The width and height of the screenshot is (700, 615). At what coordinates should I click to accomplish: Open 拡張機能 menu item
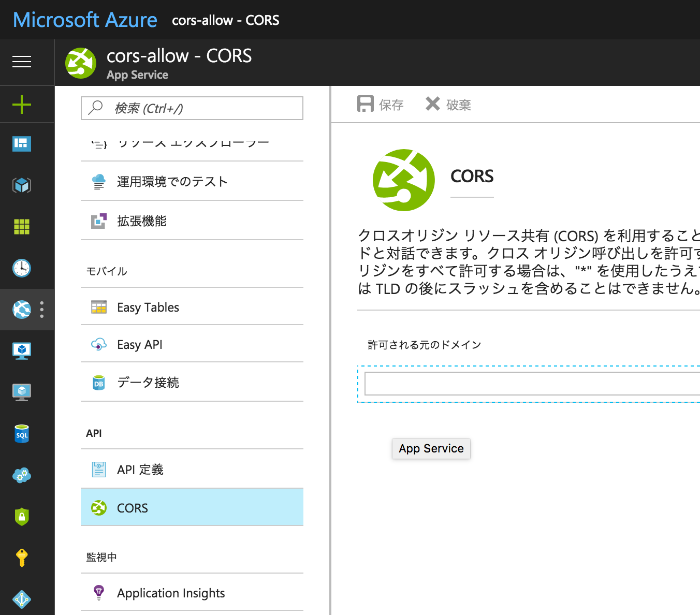click(192, 221)
